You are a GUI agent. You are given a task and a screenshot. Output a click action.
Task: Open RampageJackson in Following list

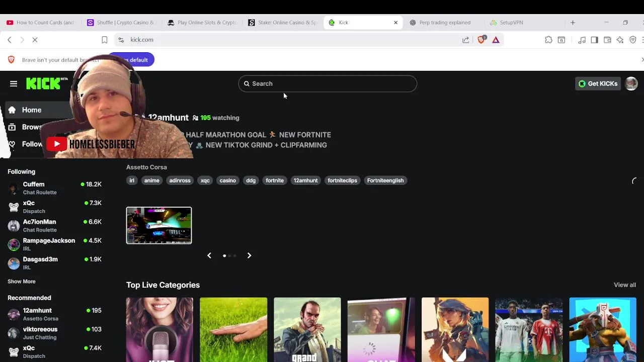(x=54, y=244)
